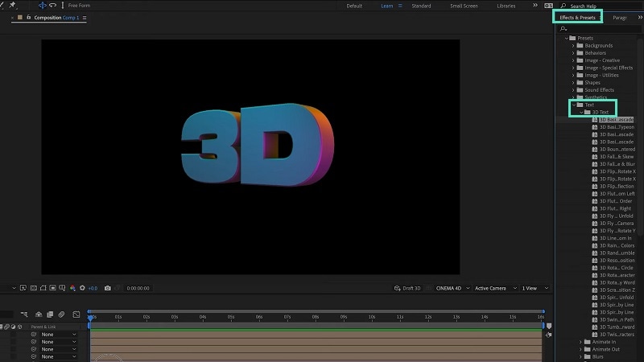This screenshot has height=362, width=644.
Task: Toggle mask and shape path visibility
Action: [x=43, y=288]
